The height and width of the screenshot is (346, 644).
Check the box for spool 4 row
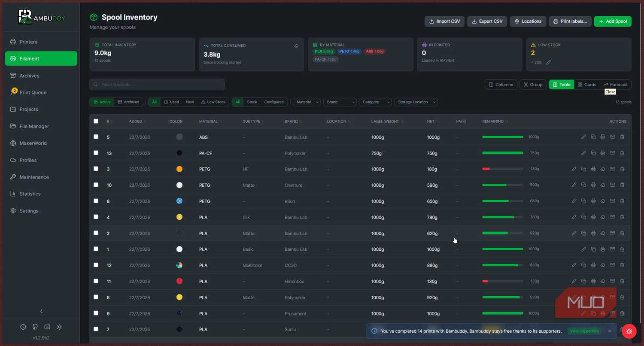pyautogui.click(x=96, y=217)
